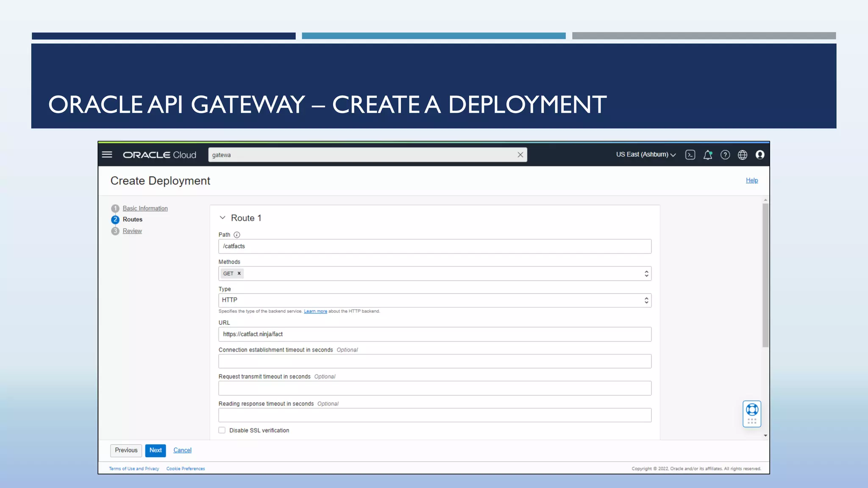868x488 pixels.
Task: Open the hamburger navigation menu
Action: [107, 155]
